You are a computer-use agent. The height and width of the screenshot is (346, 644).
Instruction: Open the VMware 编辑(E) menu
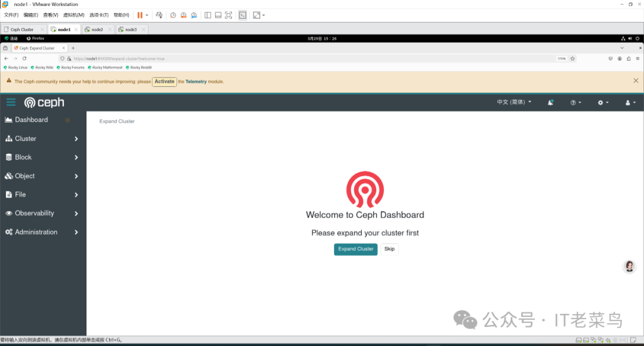pos(31,15)
